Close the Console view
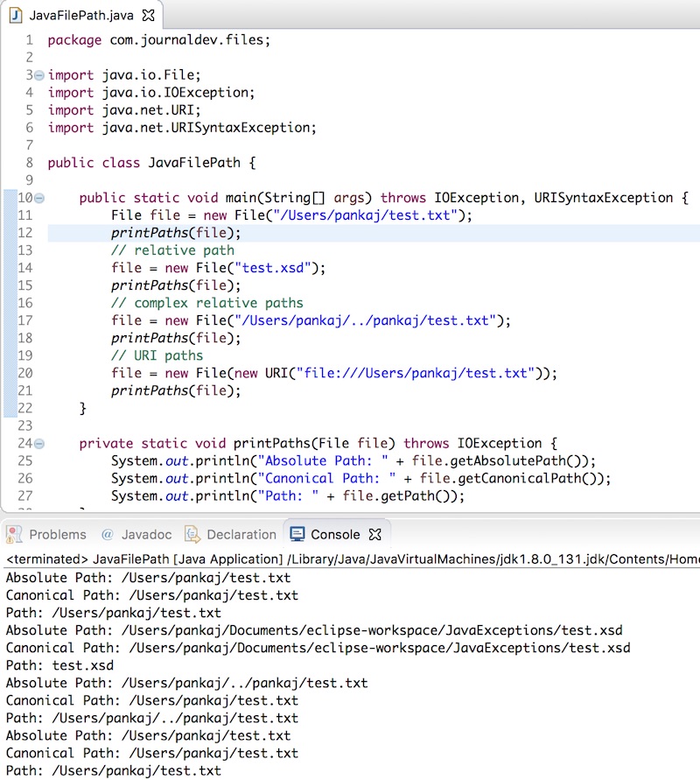Viewport: 700px width, 780px height. [374, 534]
